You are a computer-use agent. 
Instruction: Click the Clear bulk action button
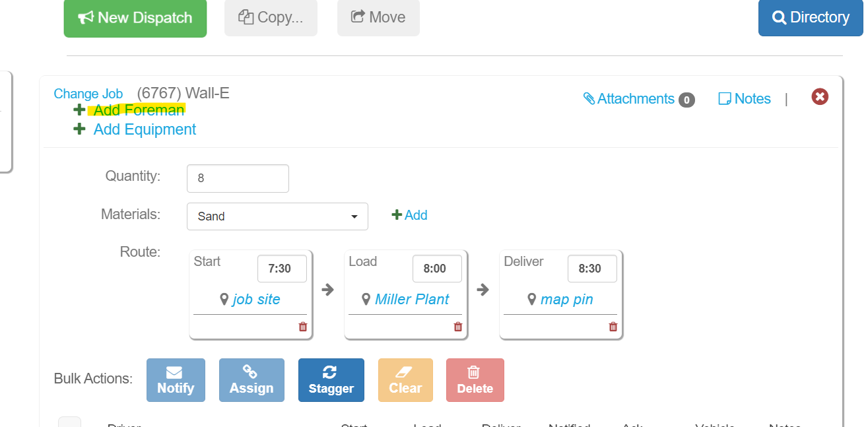pos(405,380)
